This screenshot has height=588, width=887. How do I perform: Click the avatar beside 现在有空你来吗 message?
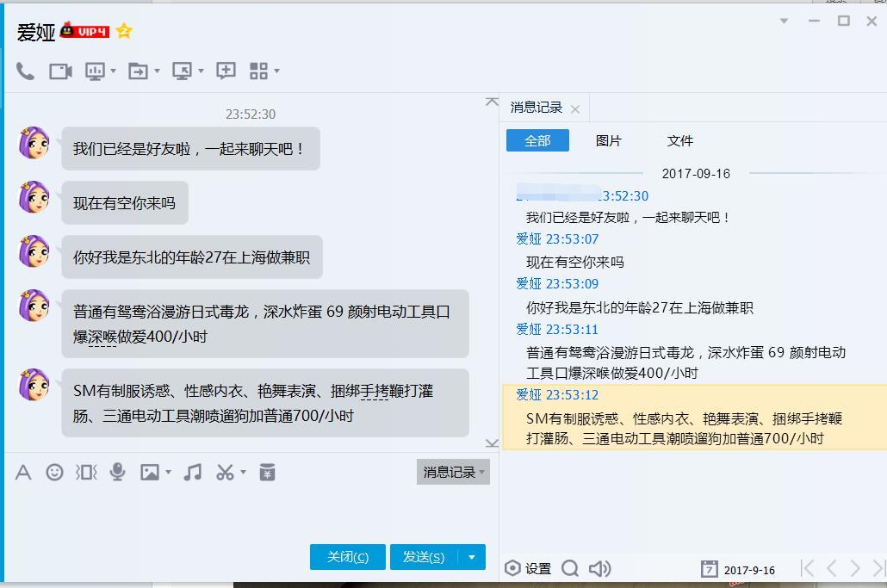point(34,197)
